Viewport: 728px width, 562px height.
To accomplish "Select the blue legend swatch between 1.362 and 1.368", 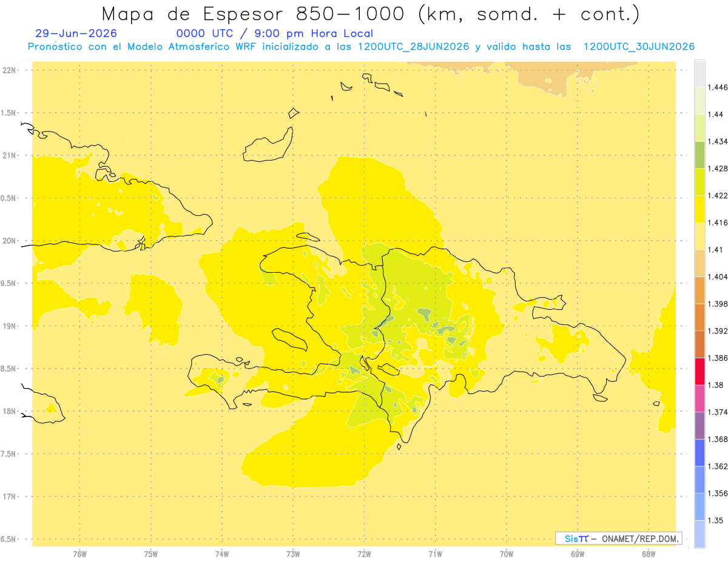I will pyautogui.click(x=699, y=452).
